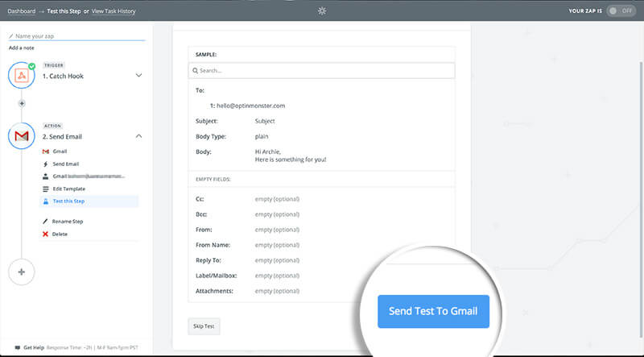Click Add a note link
The width and height of the screenshot is (644, 357).
tap(22, 48)
